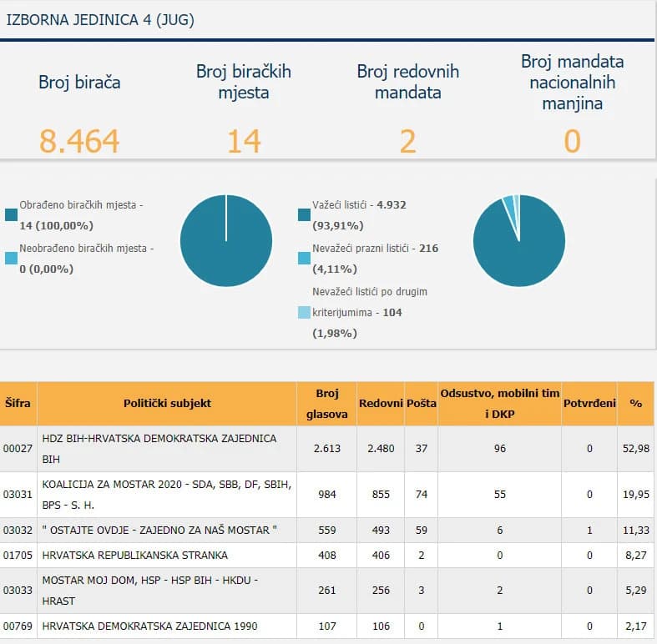Click the Obrađeno biračkih mjesta legend color square

coord(11,214)
